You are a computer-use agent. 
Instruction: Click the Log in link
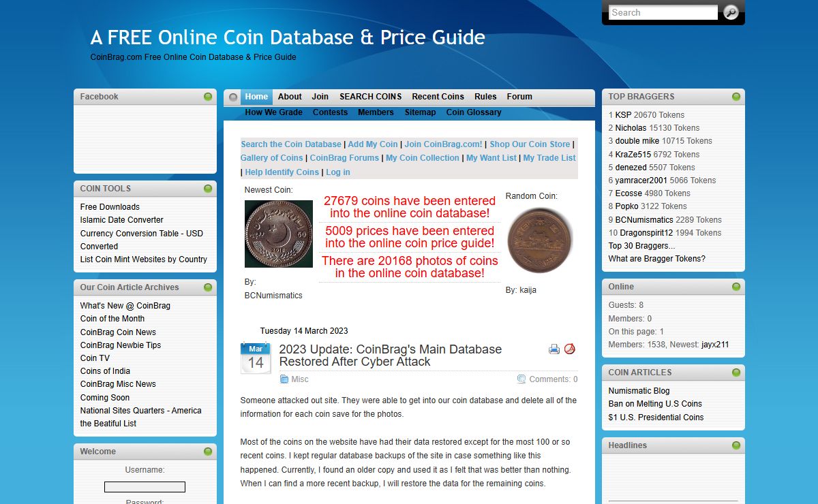[338, 172]
